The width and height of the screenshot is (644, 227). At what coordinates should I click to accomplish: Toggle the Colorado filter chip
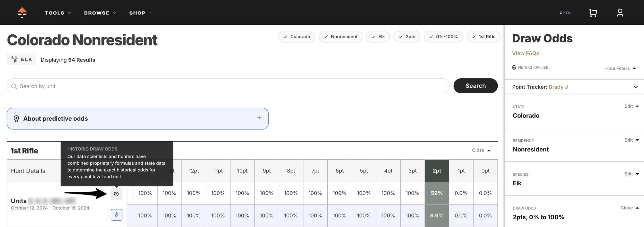296,37
